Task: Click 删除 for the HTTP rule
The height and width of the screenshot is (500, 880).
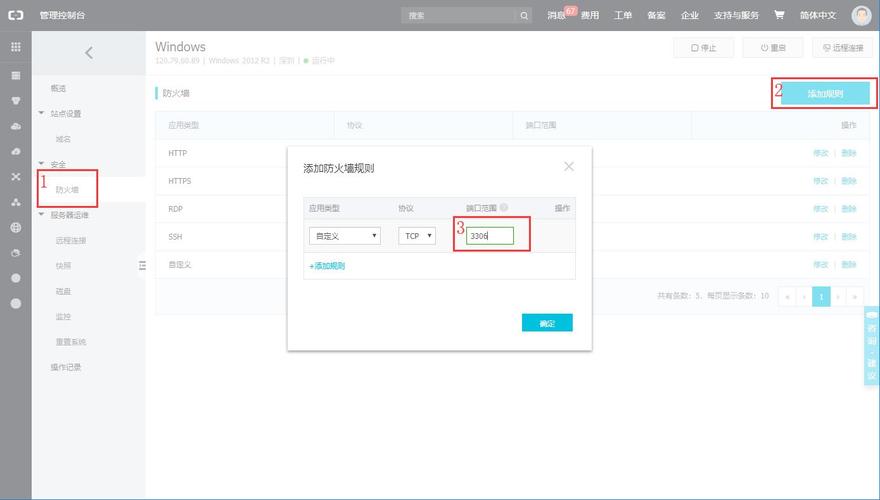Action: [x=849, y=153]
